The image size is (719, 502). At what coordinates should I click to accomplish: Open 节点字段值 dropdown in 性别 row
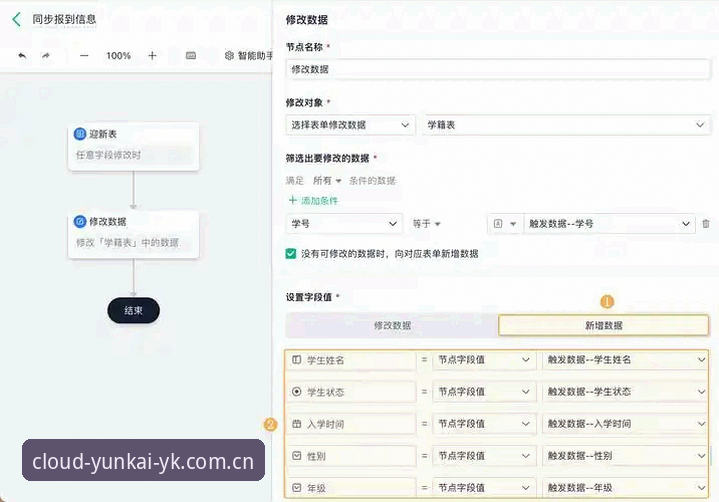pyautogui.click(x=484, y=456)
